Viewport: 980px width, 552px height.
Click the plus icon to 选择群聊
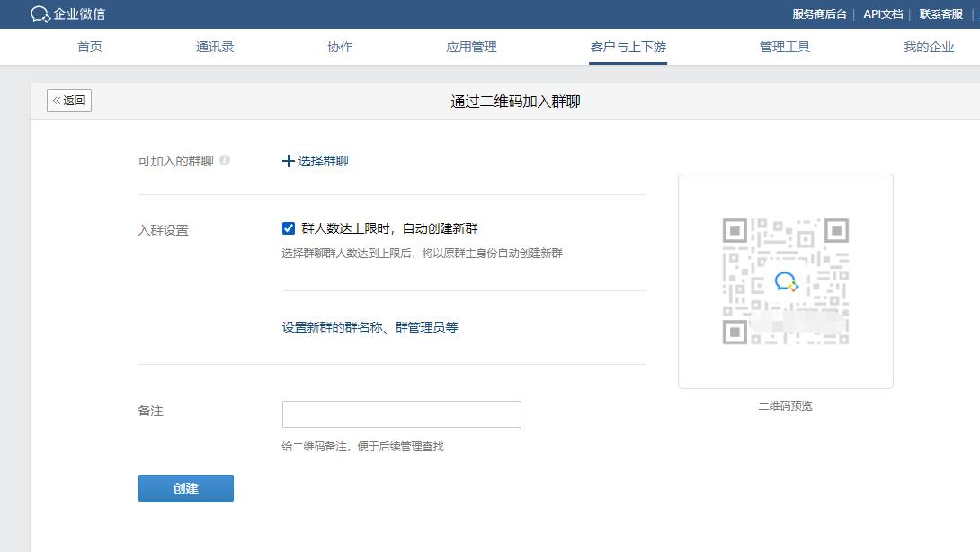pyautogui.click(x=286, y=161)
